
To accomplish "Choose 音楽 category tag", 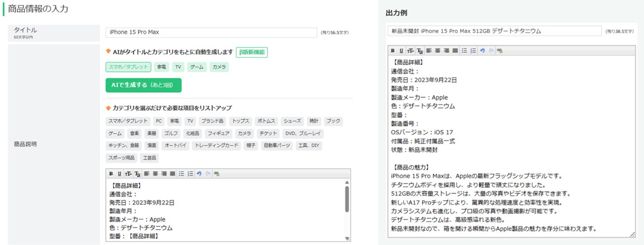I will pos(134,133).
